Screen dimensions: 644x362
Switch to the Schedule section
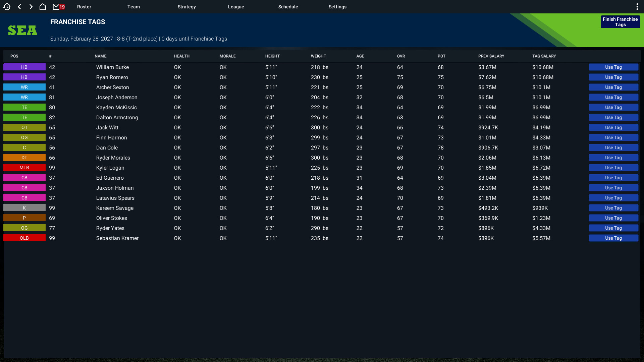tap(288, 6)
